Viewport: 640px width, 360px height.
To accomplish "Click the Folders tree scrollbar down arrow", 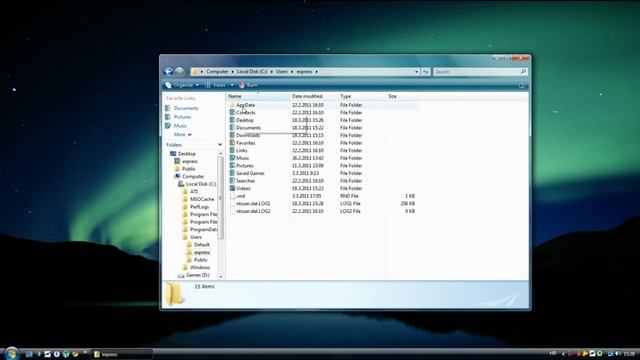I will click(221, 277).
